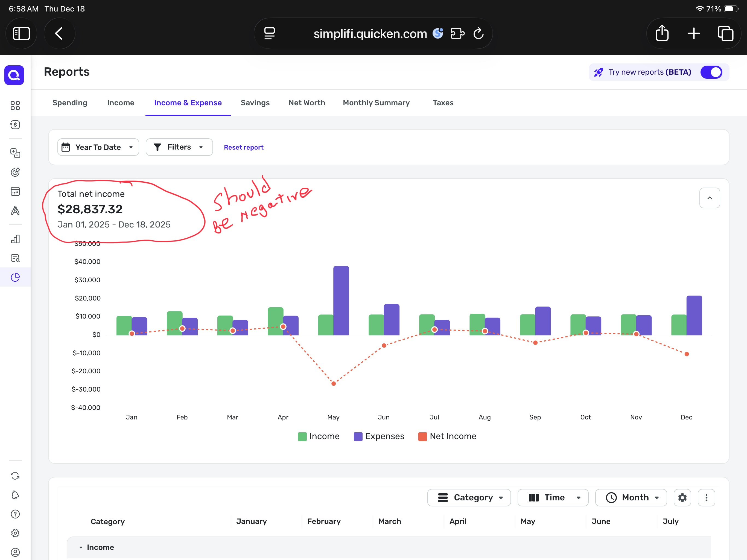Open the help question mark icon

[15, 514]
